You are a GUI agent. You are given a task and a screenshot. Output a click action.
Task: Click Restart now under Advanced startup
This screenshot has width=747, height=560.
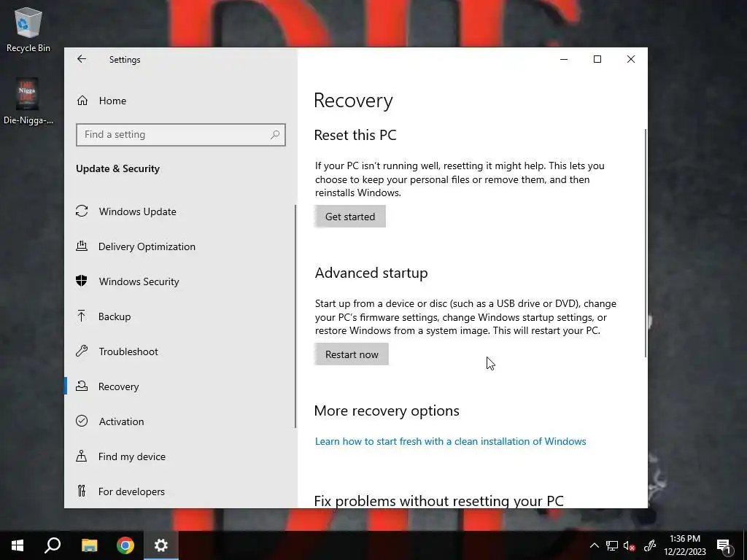pyautogui.click(x=352, y=354)
